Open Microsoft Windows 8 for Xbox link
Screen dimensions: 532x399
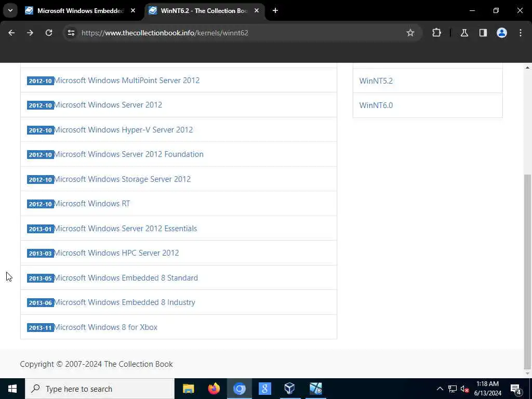coord(105,327)
